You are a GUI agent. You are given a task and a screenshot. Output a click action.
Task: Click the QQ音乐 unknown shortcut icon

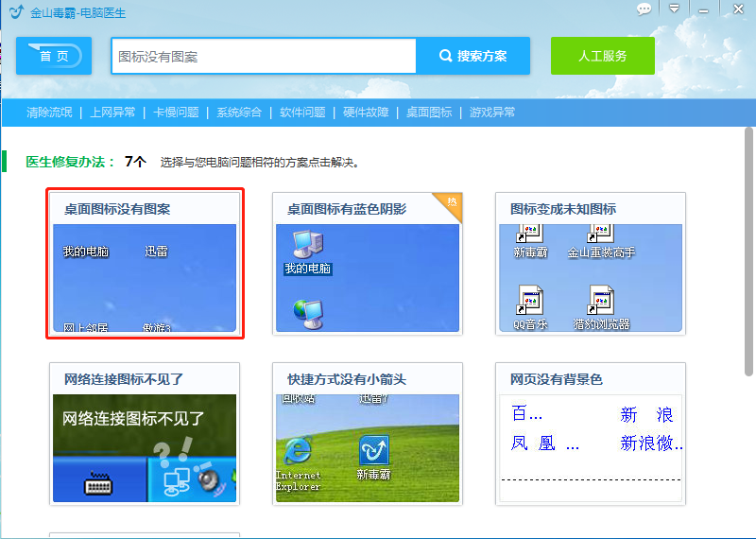530,300
